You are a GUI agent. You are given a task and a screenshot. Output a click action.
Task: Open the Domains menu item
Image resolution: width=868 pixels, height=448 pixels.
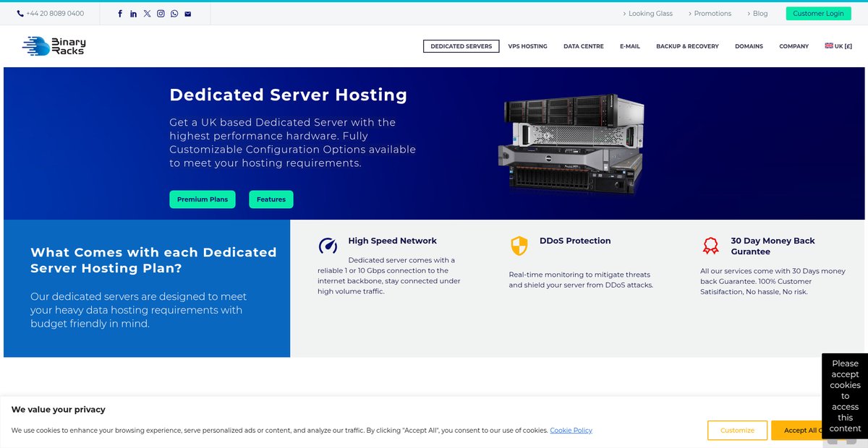click(x=749, y=46)
